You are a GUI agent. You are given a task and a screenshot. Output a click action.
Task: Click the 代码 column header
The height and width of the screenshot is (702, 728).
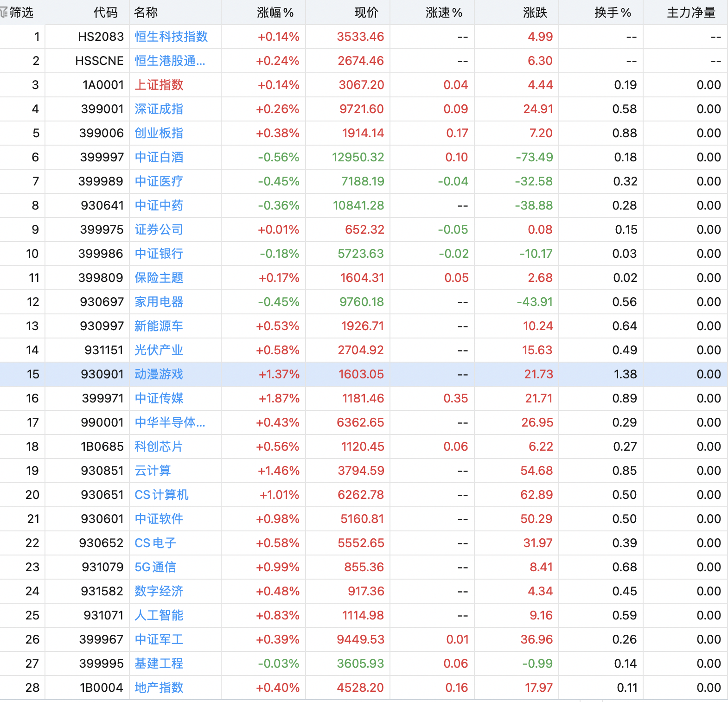pyautogui.click(x=105, y=13)
